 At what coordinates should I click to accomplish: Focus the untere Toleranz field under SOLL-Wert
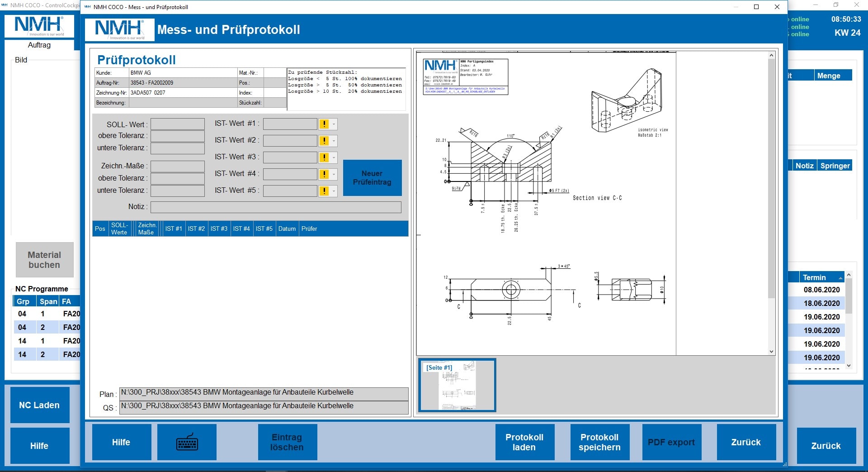point(178,148)
